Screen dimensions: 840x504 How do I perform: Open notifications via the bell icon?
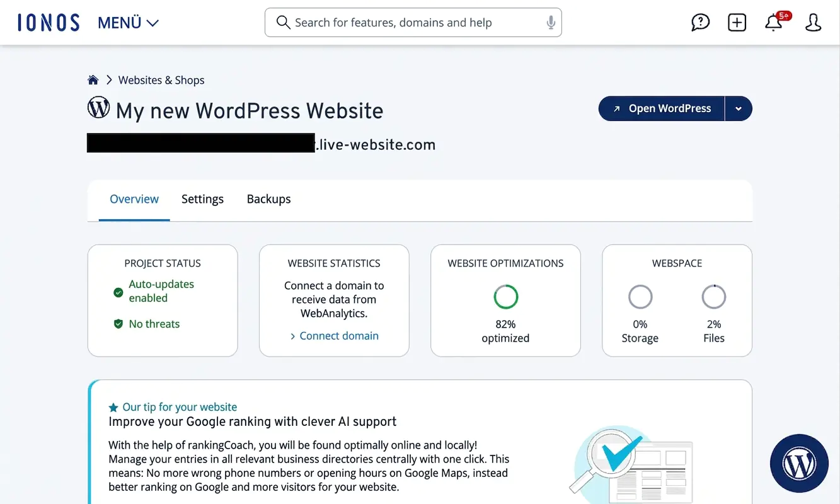773,22
